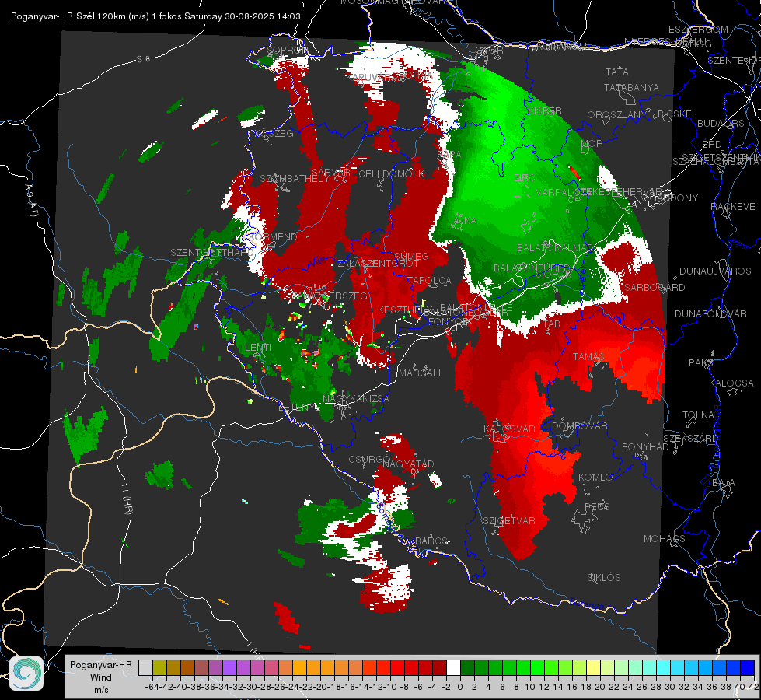The image size is (761, 700).
Task: Click the 'S 6' road label
Action: click(143, 59)
